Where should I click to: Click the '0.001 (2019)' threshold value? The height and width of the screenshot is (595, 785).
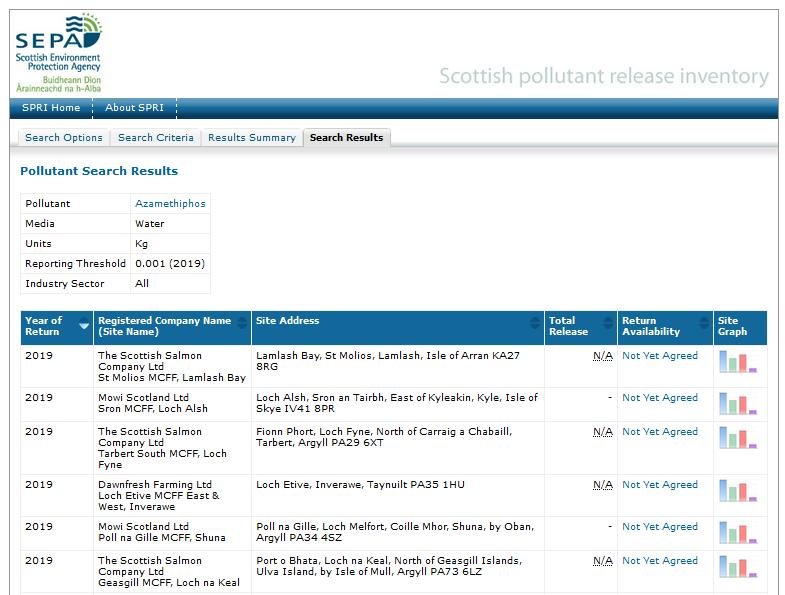click(170, 264)
